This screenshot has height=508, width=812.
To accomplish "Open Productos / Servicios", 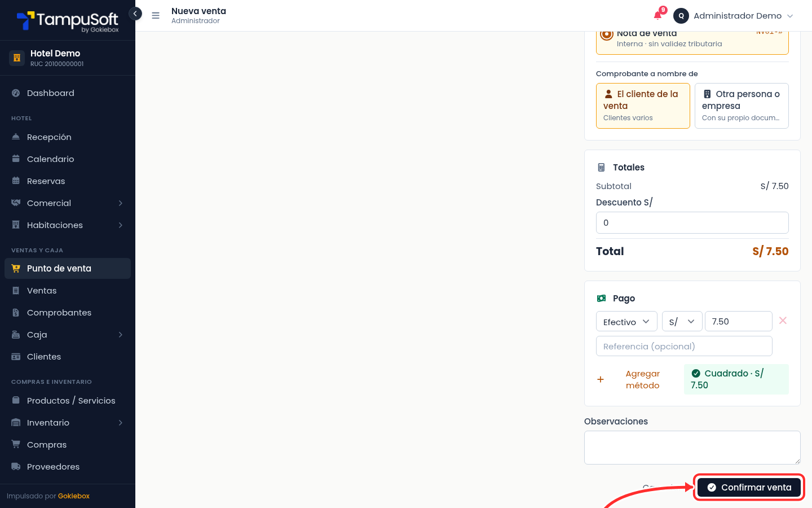I will point(68,401).
